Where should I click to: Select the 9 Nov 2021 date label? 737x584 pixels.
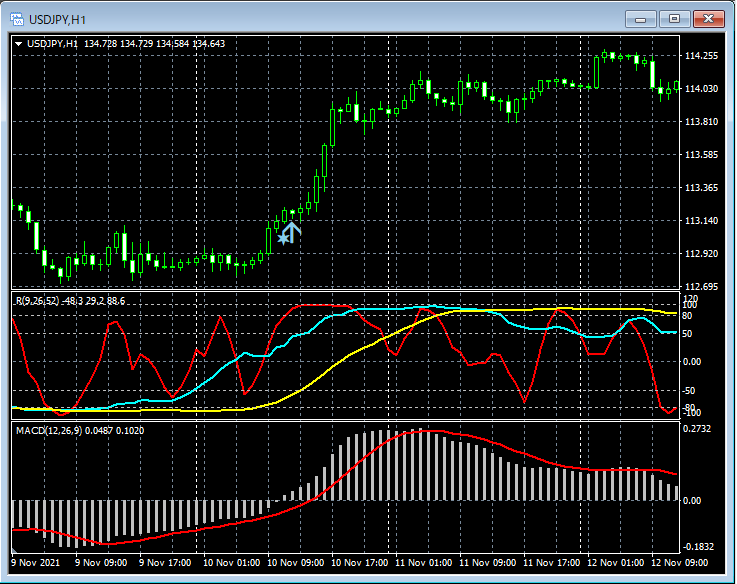[36, 563]
